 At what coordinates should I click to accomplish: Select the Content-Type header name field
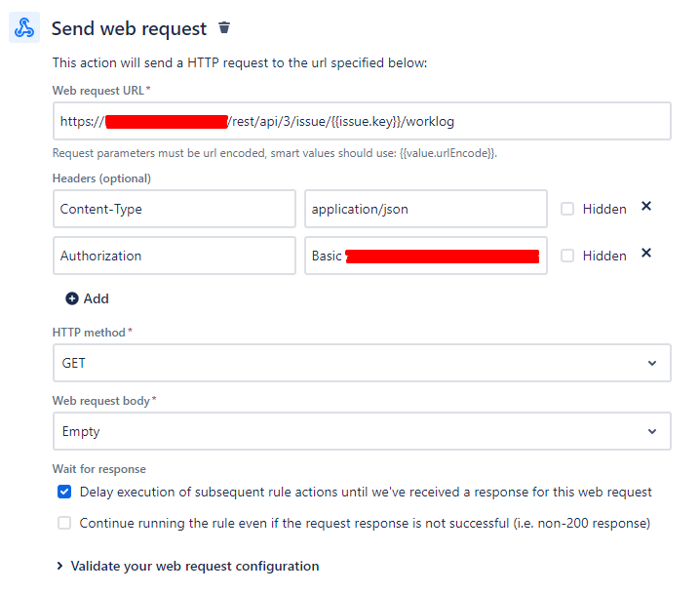tap(175, 209)
